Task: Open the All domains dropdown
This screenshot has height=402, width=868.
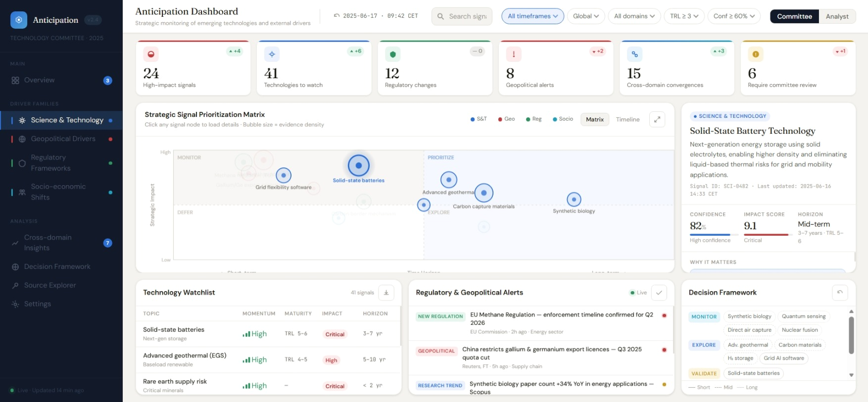Action: [x=634, y=16]
